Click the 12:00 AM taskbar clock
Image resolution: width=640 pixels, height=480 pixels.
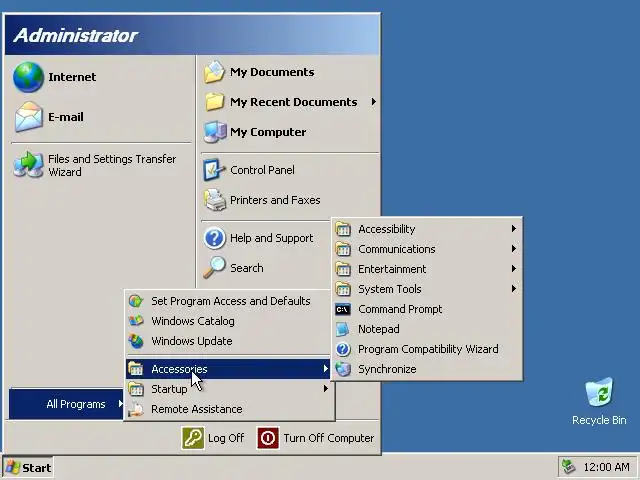coord(607,467)
